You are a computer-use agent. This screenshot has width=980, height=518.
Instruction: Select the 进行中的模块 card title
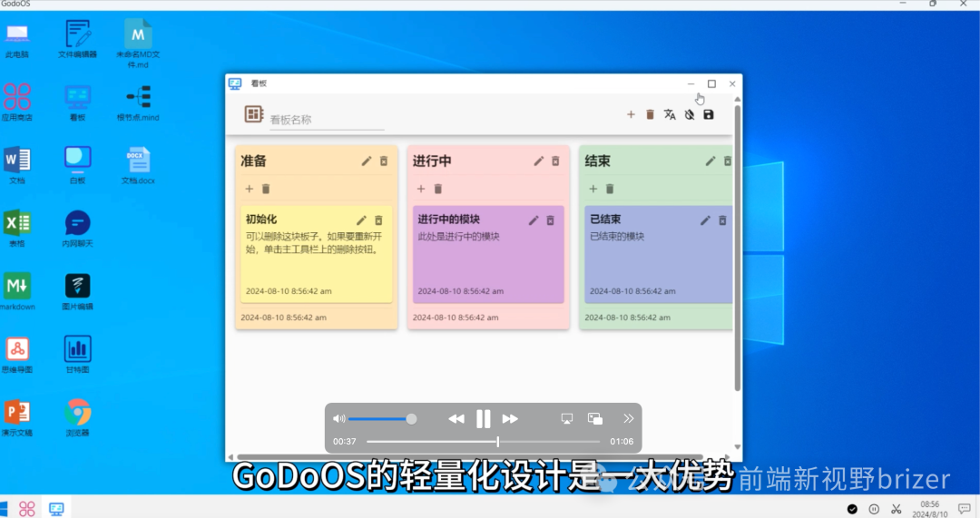449,220
